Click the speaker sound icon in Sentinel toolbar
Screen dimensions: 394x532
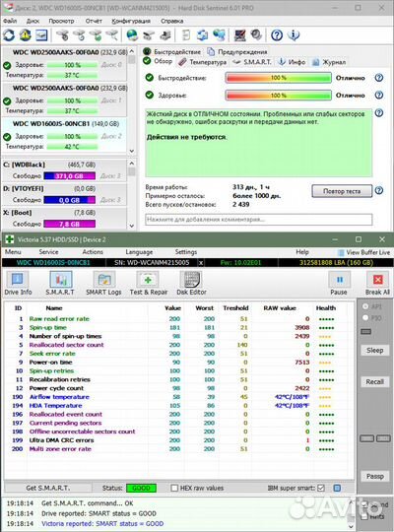(256, 34)
